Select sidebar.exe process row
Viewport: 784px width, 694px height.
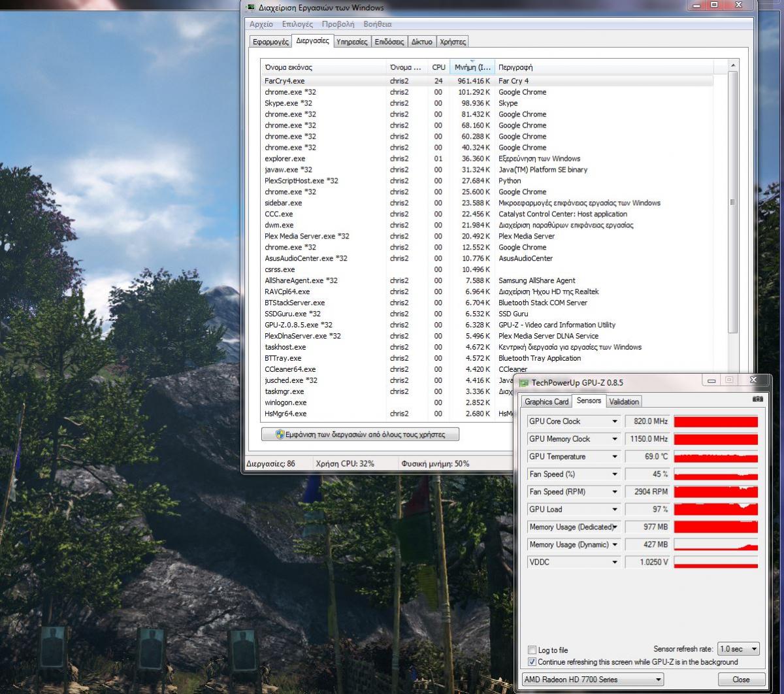tap(487, 203)
